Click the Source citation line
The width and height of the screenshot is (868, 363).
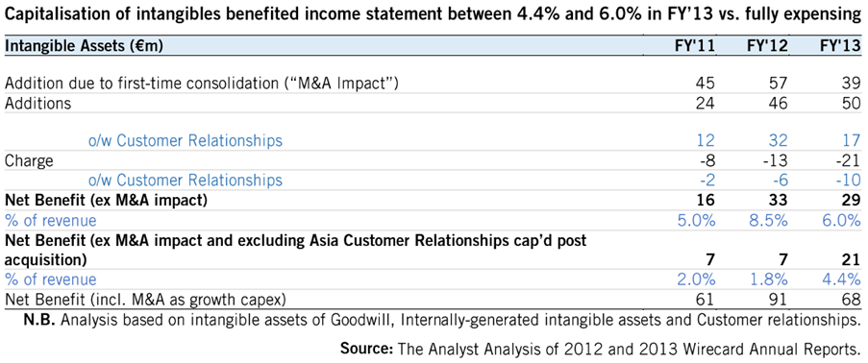601,350
